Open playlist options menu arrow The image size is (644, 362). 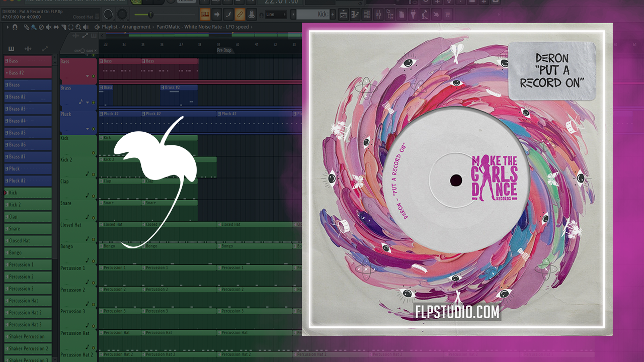[8, 27]
